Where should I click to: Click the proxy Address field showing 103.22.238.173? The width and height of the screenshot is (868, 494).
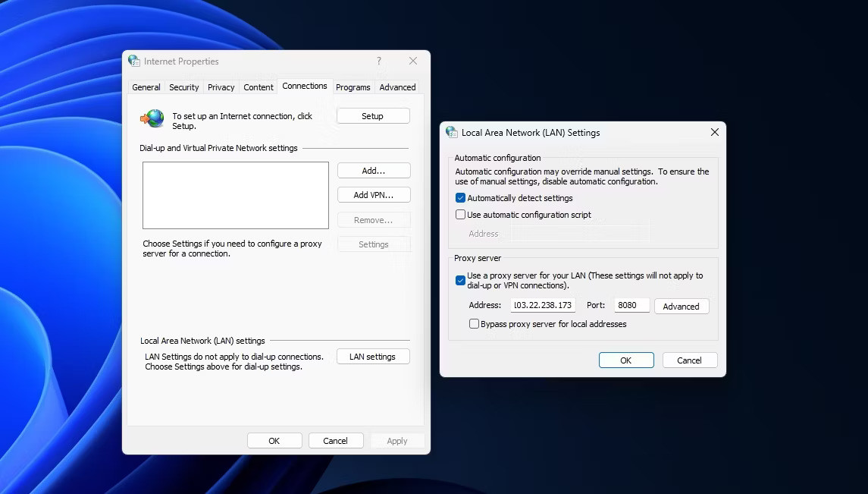(543, 304)
